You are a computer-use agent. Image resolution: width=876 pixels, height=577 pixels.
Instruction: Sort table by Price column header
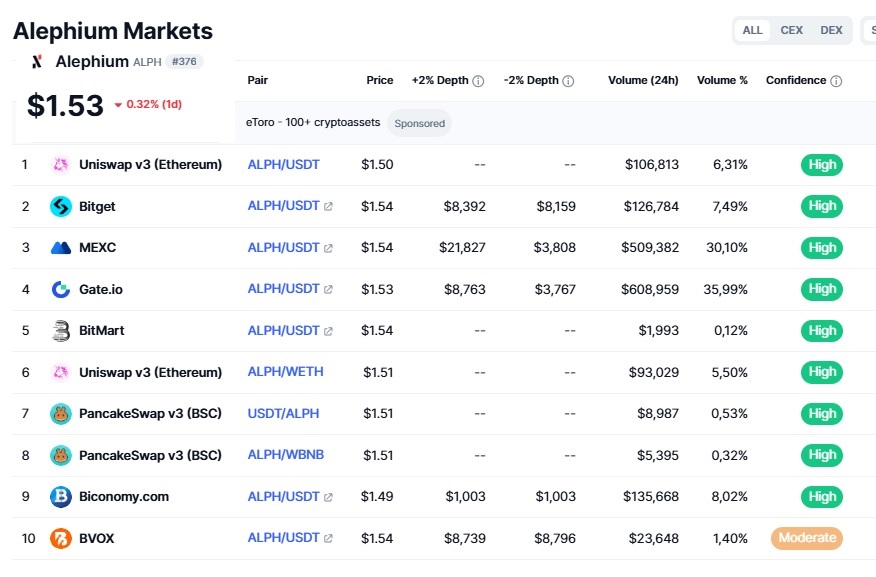(380, 80)
